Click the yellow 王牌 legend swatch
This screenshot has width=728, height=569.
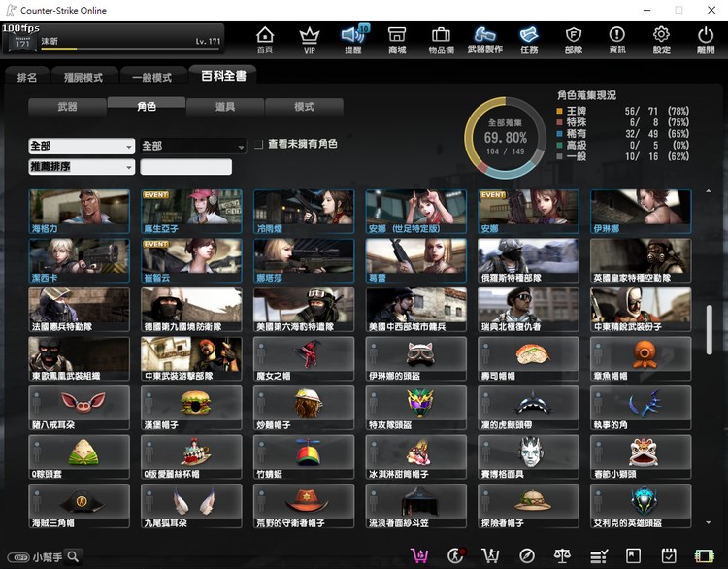(x=559, y=111)
